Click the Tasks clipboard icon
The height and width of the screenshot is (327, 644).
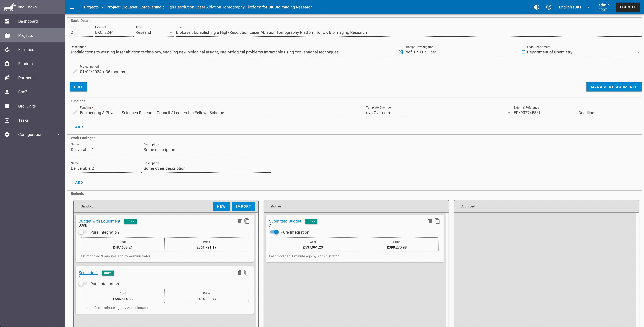pos(7,120)
